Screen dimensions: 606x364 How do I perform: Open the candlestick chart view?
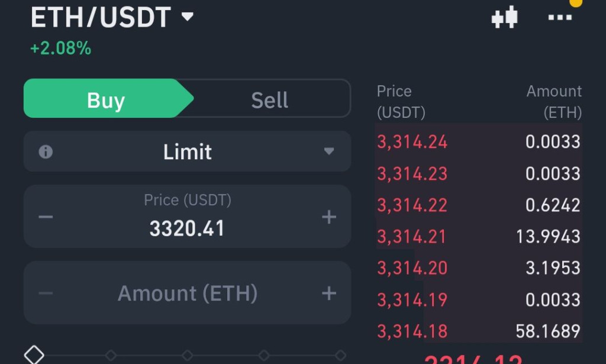(x=504, y=18)
